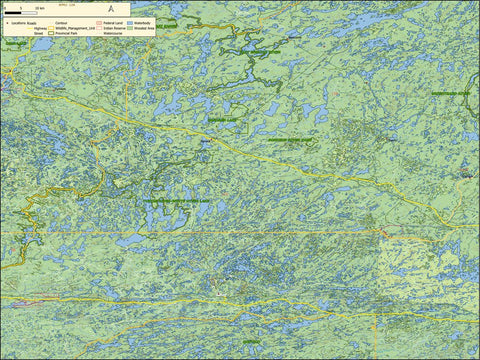Click the 'Wildlife_Management_Unit' legend label
This screenshot has width=480, height=360.
point(75,28)
